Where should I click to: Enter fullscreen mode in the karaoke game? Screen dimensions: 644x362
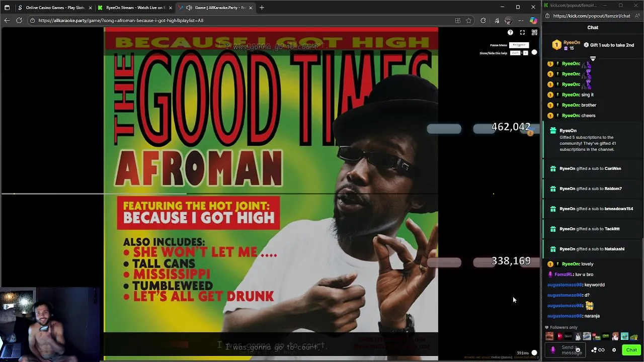522,33
